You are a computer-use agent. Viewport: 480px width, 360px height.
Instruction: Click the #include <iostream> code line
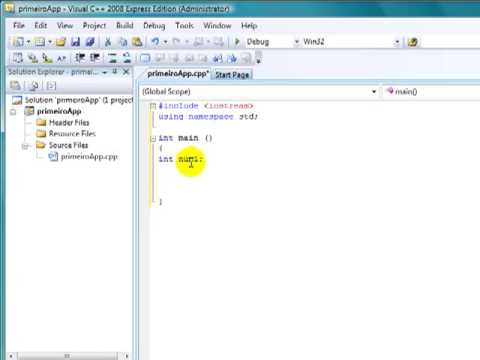tap(206, 106)
